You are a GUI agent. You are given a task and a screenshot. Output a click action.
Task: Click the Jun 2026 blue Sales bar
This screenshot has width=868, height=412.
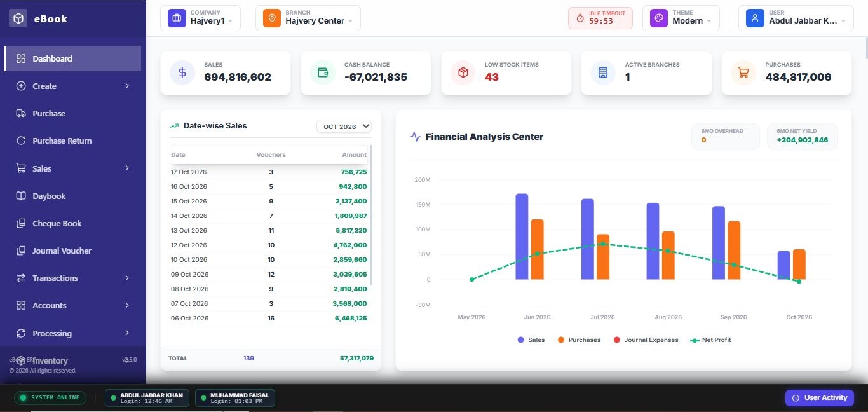tap(522, 237)
